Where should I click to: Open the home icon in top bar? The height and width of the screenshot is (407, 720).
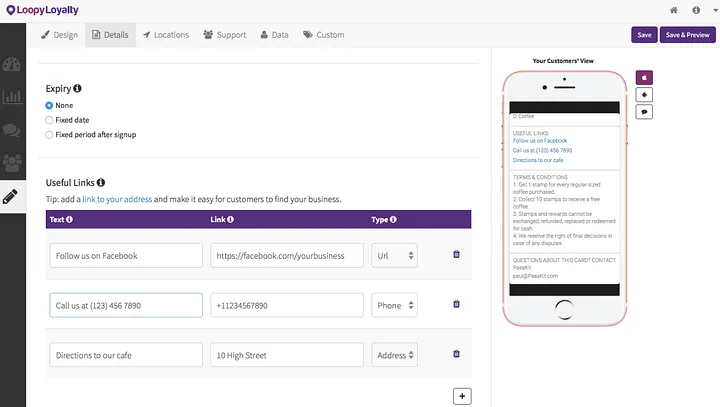(674, 10)
